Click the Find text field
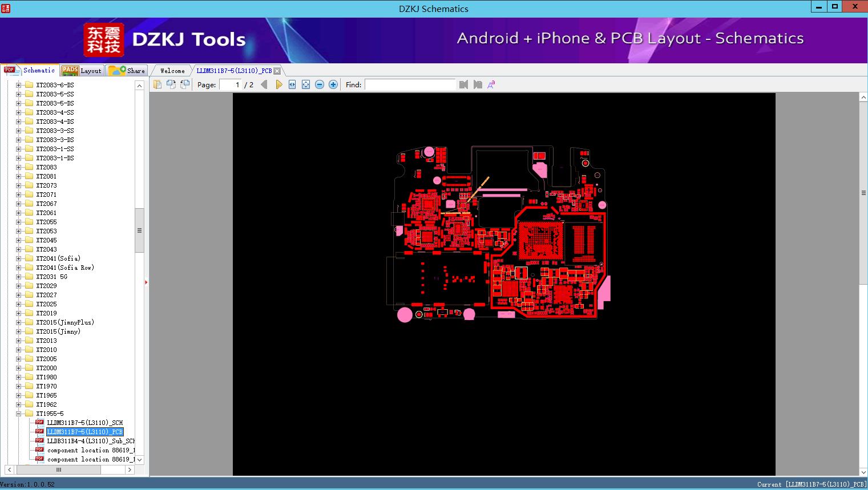 410,84
